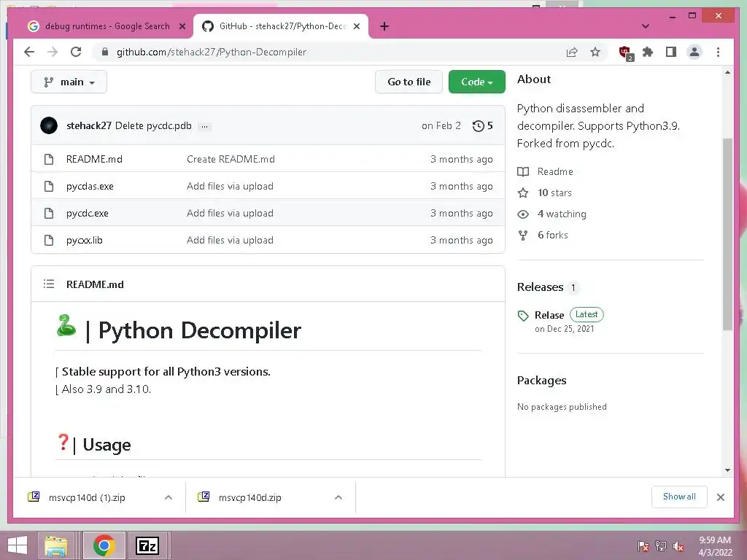Open the tab search chevron
This screenshot has width=747, height=560.
click(x=645, y=26)
